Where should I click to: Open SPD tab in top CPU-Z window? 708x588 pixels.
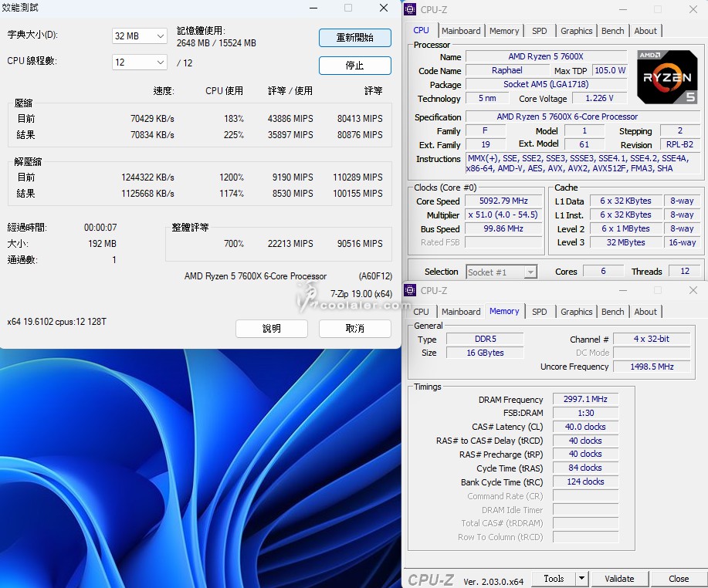(x=539, y=31)
